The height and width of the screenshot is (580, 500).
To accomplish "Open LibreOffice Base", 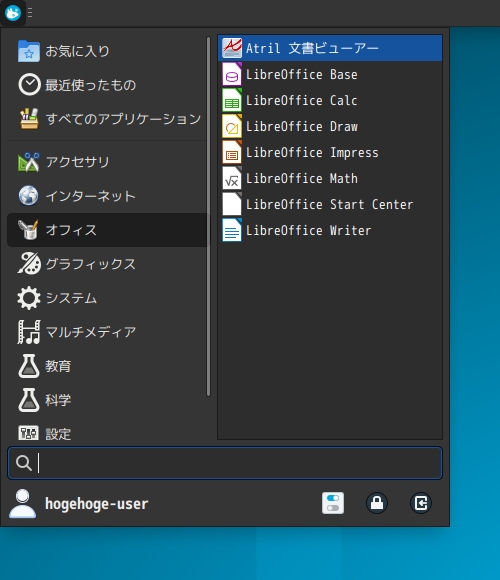I will click(330, 74).
